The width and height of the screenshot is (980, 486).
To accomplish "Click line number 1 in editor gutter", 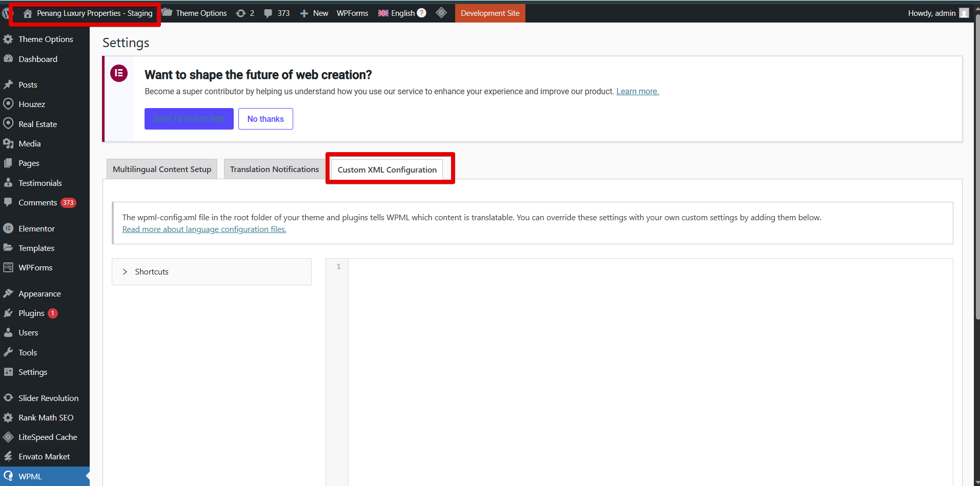I will (x=338, y=266).
